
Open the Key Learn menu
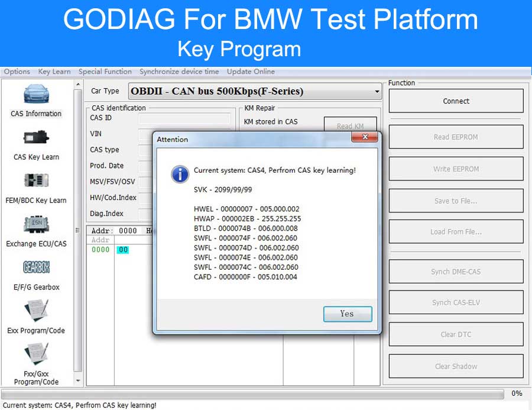[54, 71]
